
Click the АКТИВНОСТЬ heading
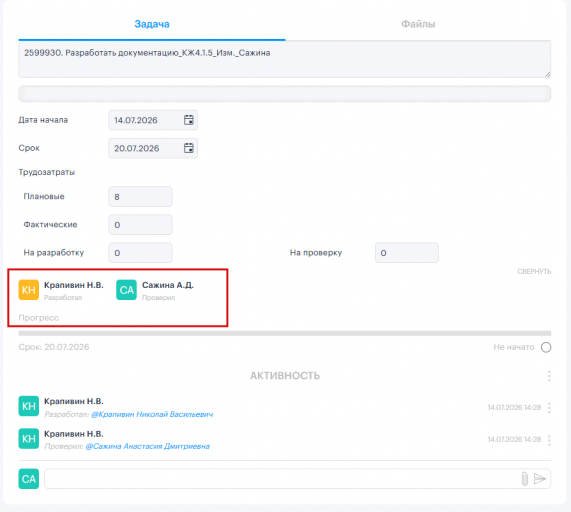[285, 376]
